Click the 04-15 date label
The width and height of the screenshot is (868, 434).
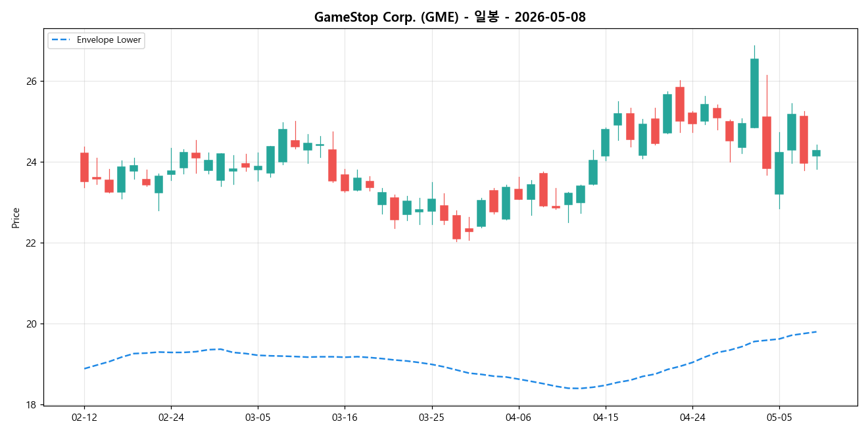pyautogui.click(x=605, y=418)
